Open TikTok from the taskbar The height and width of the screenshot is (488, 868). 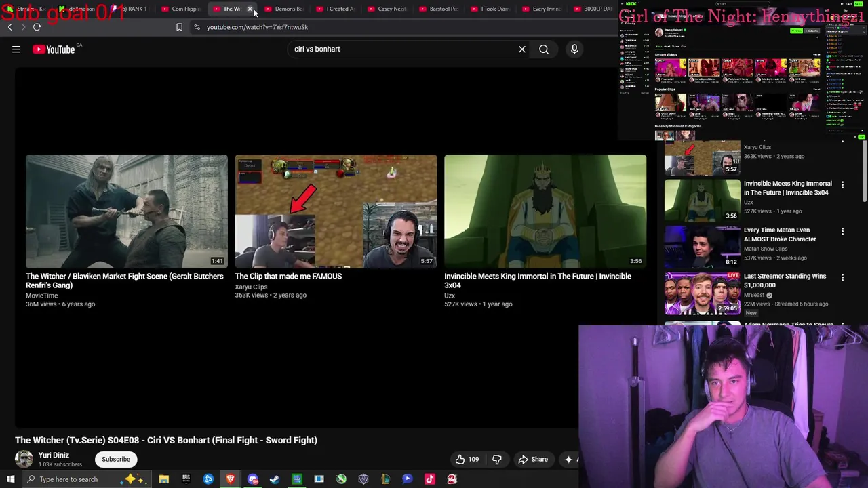(x=429, y=479)
